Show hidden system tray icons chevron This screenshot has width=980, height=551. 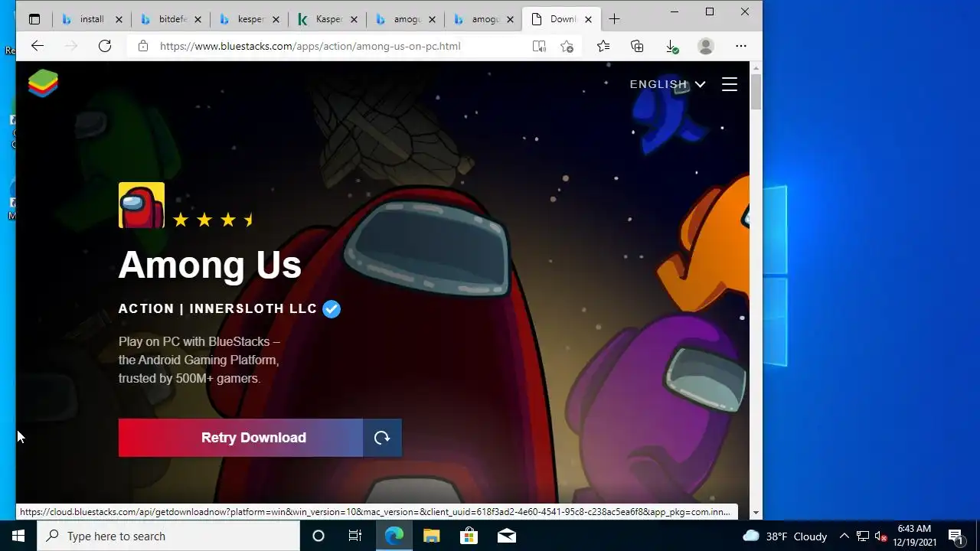click(844, 536)
